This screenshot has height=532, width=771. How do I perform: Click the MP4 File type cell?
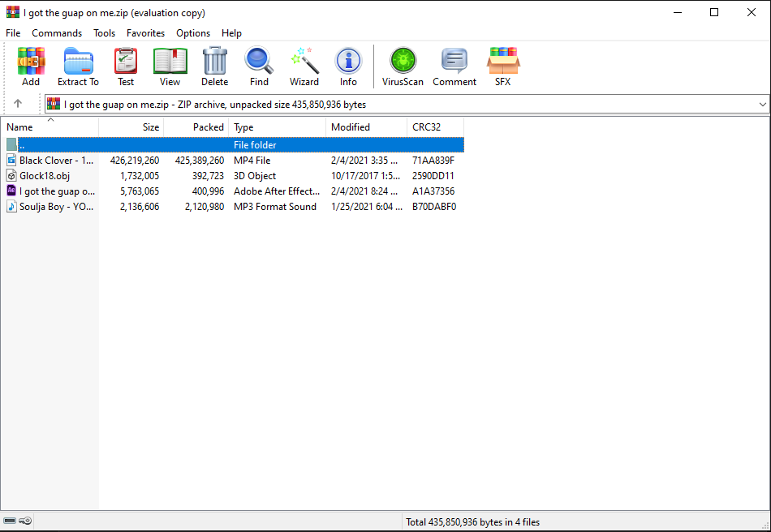point(252,160)
